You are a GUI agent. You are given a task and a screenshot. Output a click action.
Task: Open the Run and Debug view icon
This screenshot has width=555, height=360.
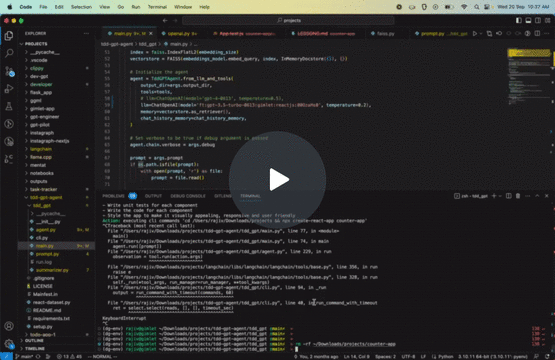coord(9,89)
